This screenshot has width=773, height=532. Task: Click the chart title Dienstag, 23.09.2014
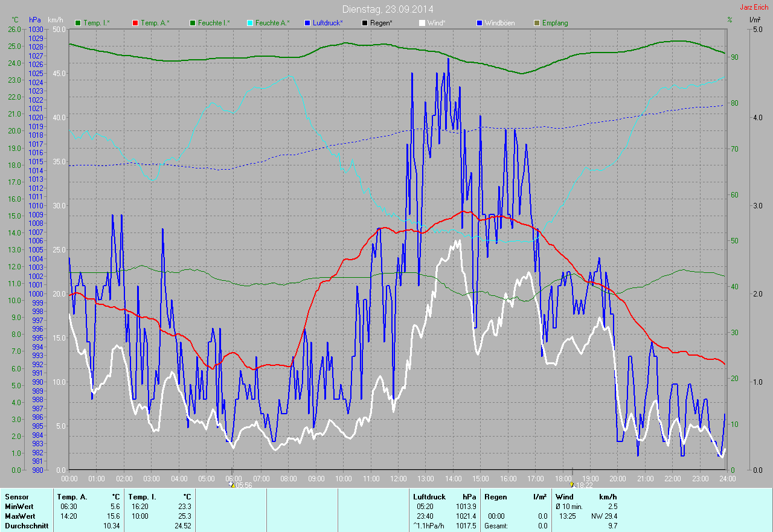[x=387, y=9]
